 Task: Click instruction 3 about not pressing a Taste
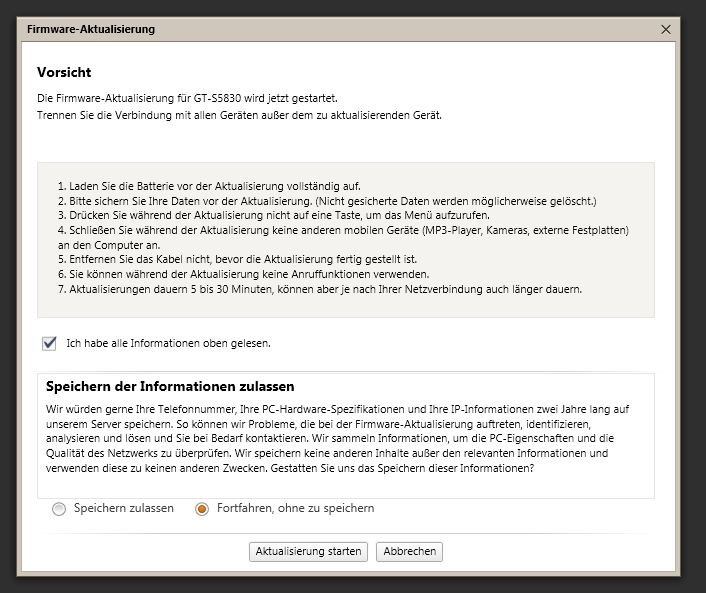click(x=274, y=215)
